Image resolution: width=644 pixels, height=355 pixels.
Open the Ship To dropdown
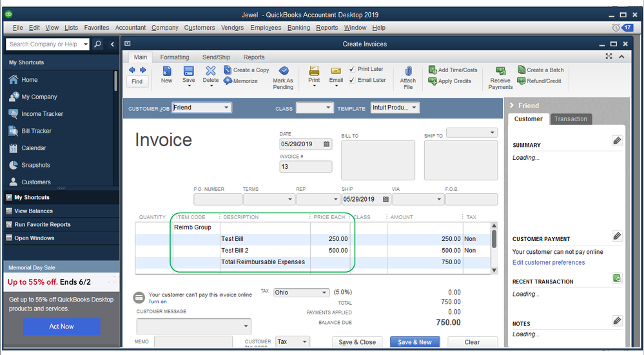click(492, 133)
